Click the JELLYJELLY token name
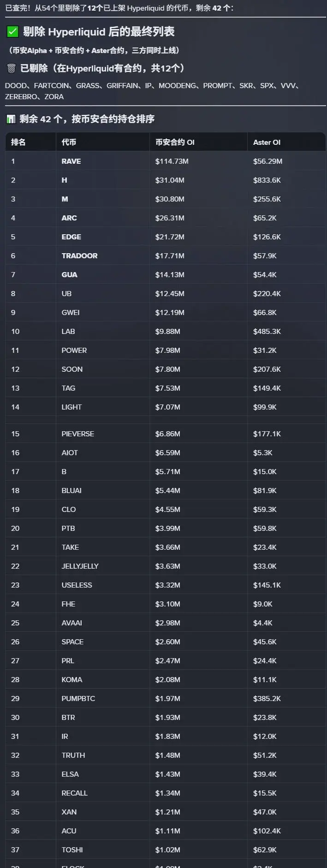 80,566
